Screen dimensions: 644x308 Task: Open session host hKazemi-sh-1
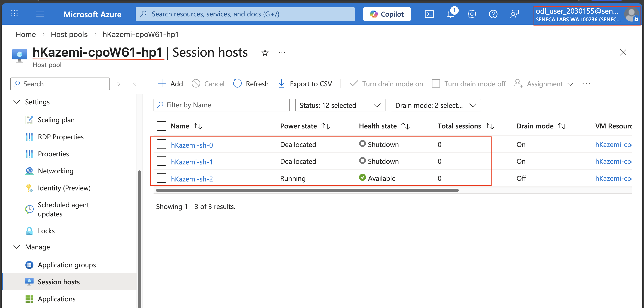pos(192,162)
